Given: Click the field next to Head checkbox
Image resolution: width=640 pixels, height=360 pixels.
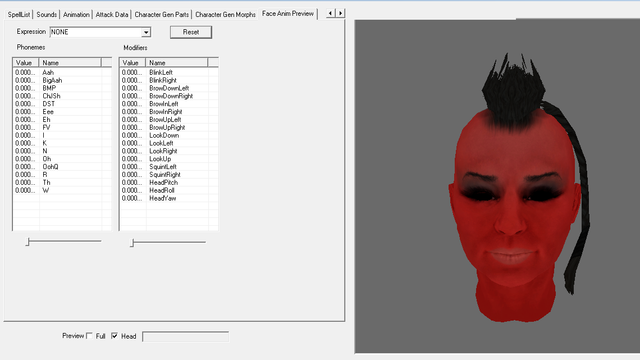Looking at the screenshot, I should coord(185,336).
